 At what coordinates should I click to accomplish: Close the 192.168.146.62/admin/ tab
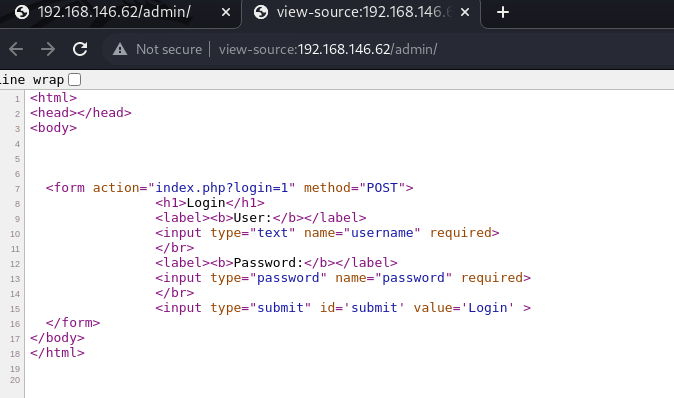pyautogui.click(x=226, y=12)
